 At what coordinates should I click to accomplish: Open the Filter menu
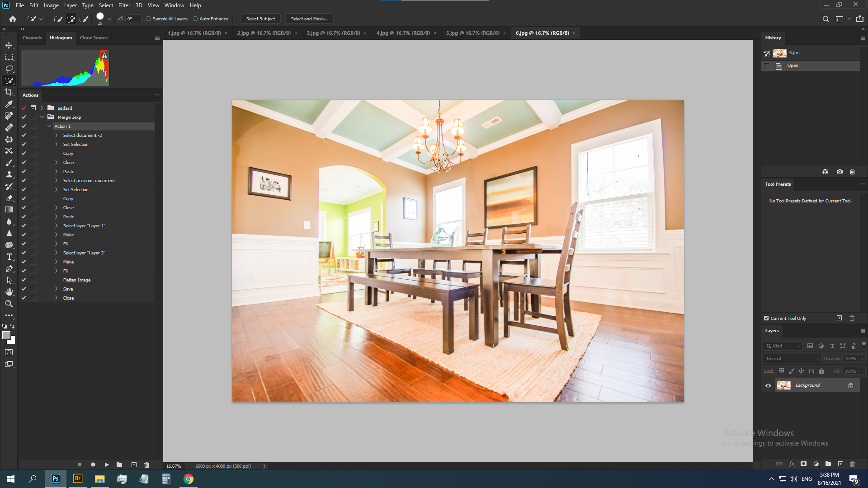click(124, 5)
